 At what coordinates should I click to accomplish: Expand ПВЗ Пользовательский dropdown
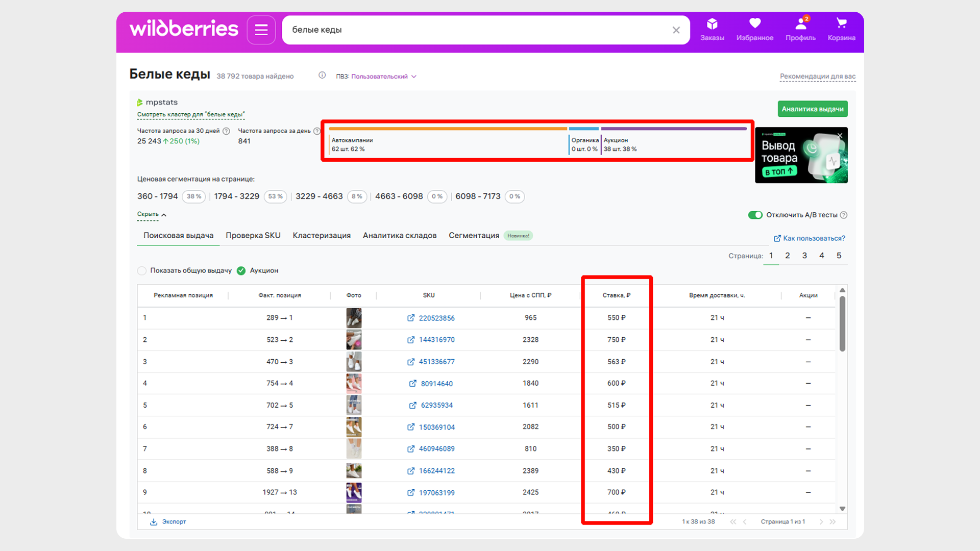click(414, 77)
